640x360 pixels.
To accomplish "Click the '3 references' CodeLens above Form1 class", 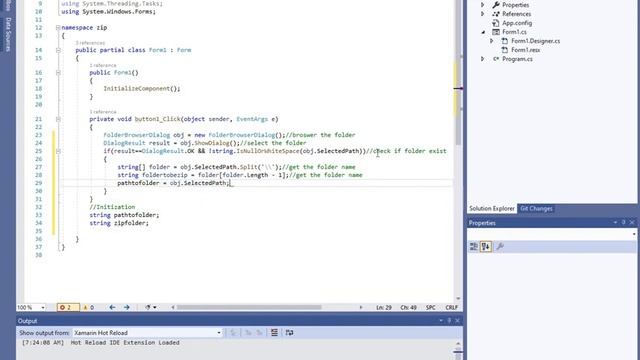I will click(x=90, y=43).
